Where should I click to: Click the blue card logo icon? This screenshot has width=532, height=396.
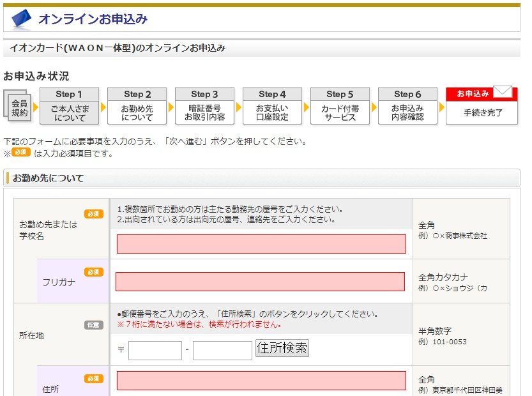tap(21, 19)
